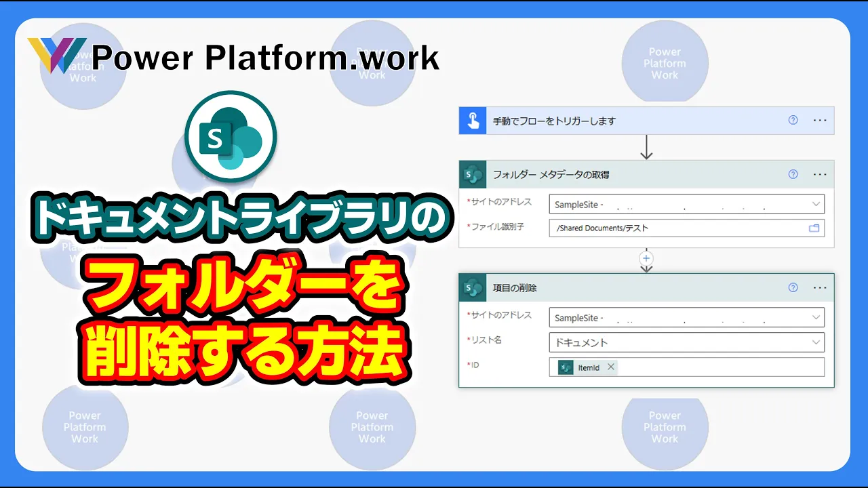Collapse the フォルダー メタデータの取得 card title
868x488 pixels.
[551, 174]
